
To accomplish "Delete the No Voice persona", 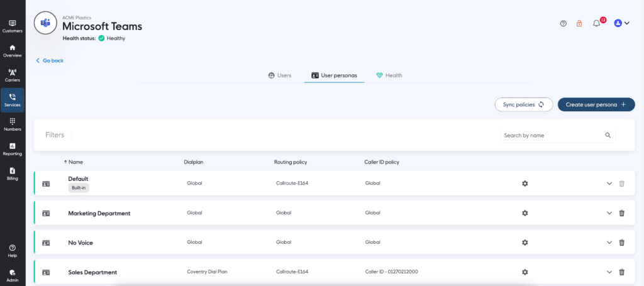I will click(622, 243).
